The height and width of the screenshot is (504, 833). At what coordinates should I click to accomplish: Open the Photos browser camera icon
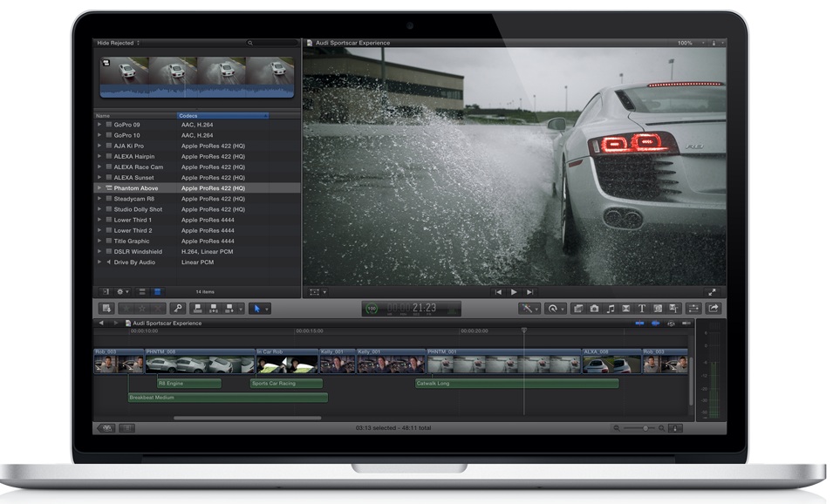(594, 308)
